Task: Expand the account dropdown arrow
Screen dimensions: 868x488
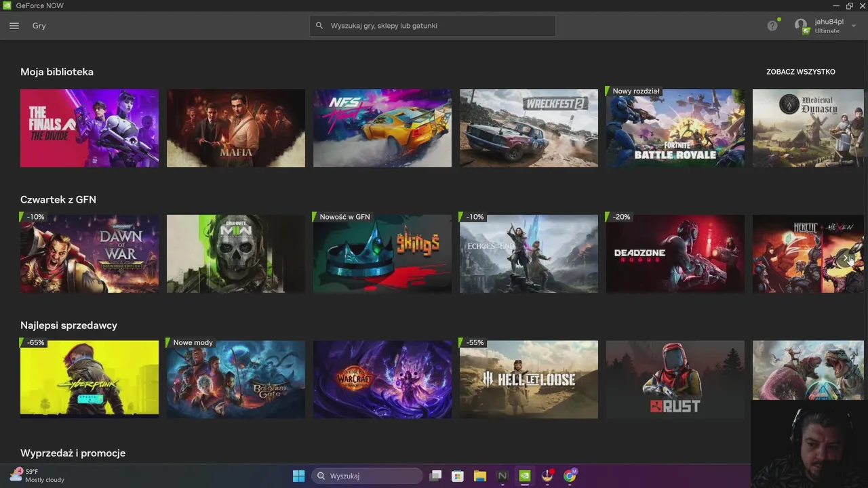Action: [854, 26]
